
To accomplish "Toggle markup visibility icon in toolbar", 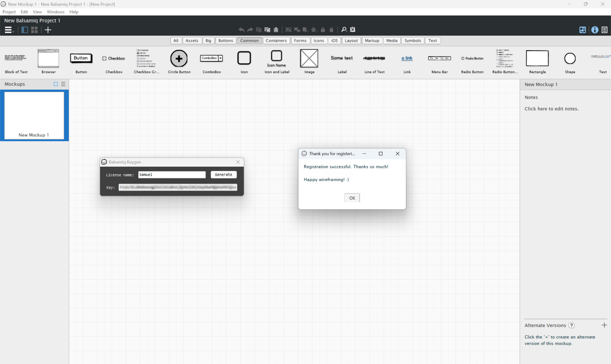I will (353, 29).
